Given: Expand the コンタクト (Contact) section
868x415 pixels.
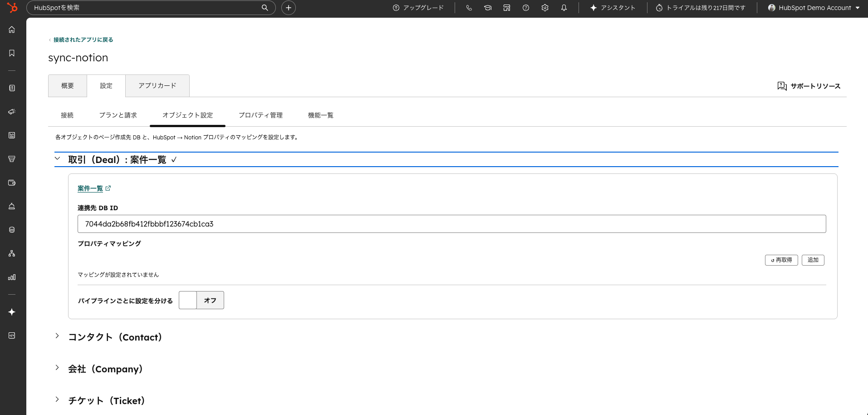Looking at the screenshot, I should tap(57, 336).
